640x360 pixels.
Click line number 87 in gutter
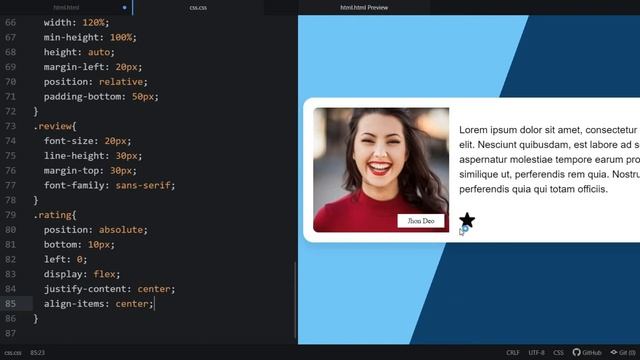pos(11,333)
